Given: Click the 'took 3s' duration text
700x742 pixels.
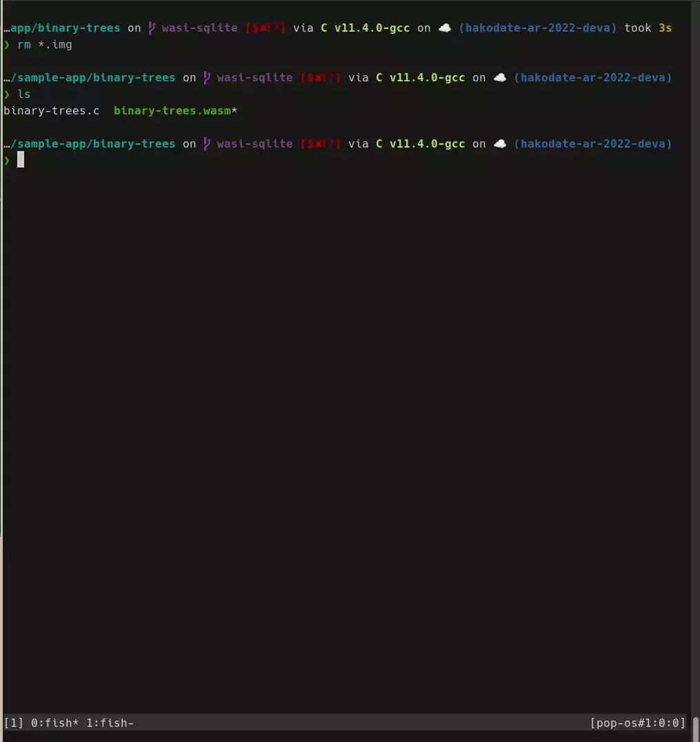Looking at the screenshot, I should 648,28.
